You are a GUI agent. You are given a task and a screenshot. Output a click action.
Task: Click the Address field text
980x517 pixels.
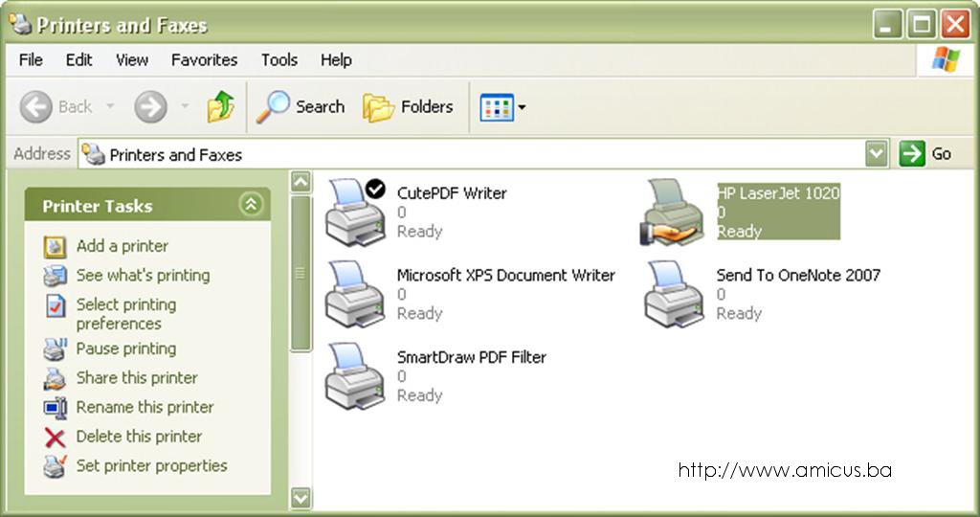pos(176,154)
